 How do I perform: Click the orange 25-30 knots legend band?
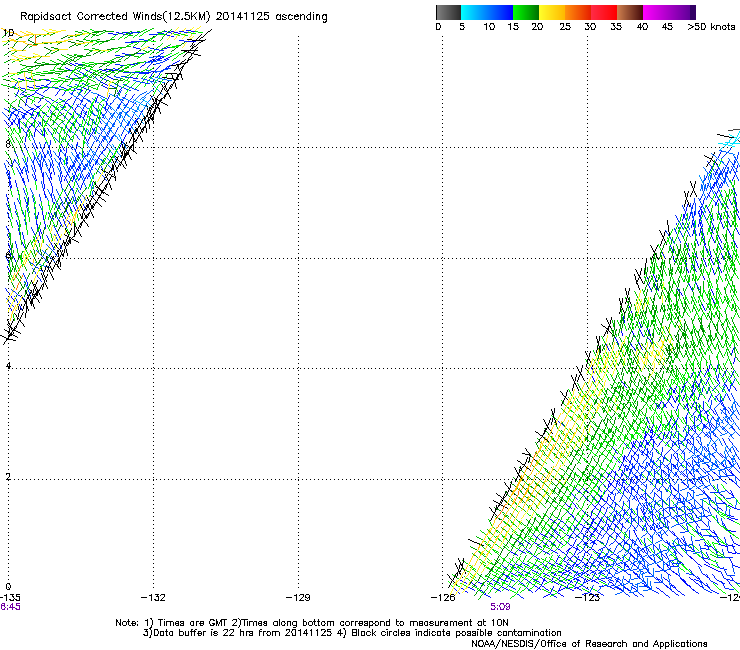[x=578, y=12]
